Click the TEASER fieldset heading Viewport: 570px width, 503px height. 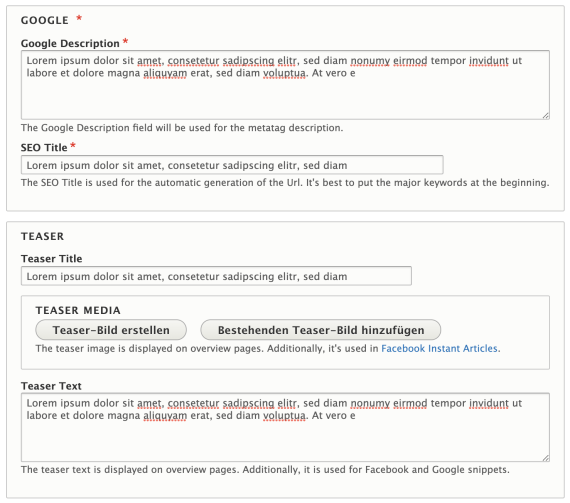pos(43,236)
